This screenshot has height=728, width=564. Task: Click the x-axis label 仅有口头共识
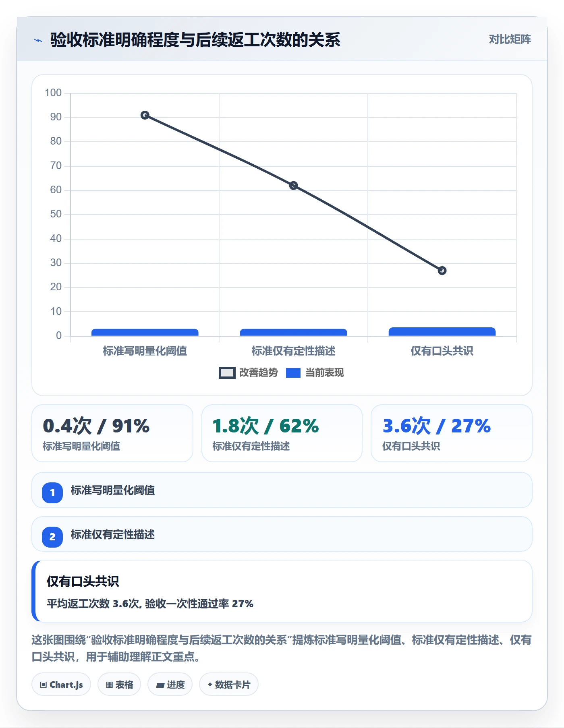[442, 351]
